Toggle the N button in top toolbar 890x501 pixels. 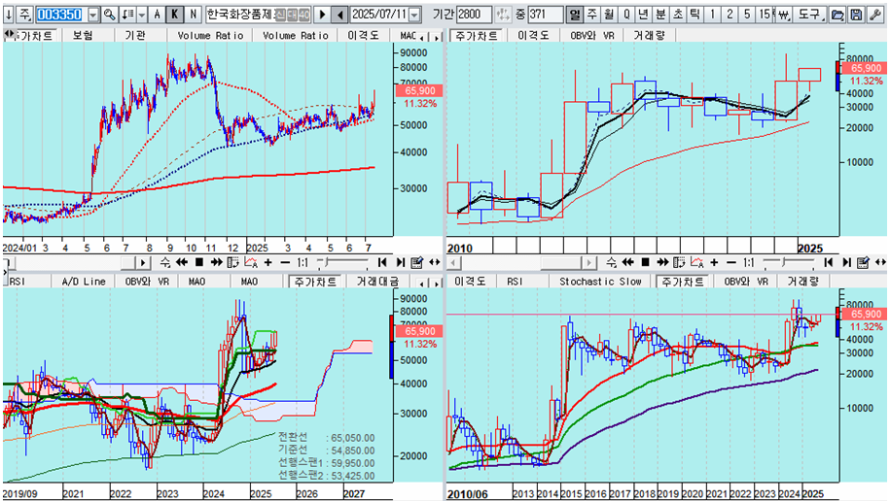point(194,14)
